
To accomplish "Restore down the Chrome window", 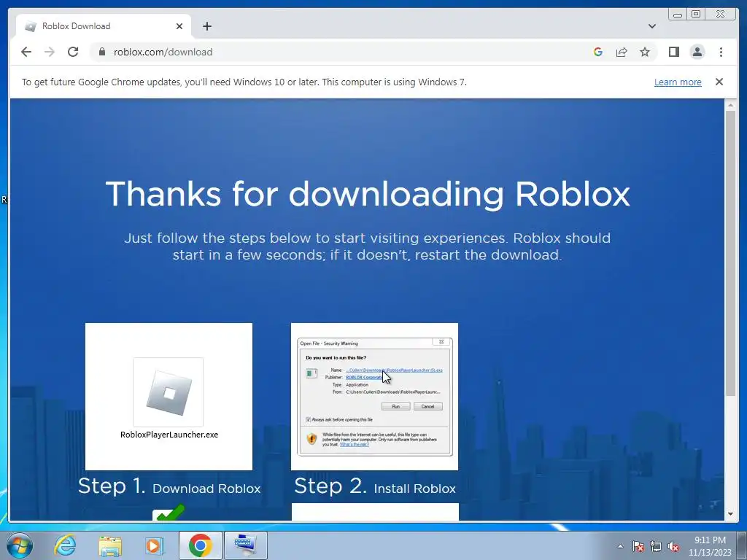I will pos(695,15).
